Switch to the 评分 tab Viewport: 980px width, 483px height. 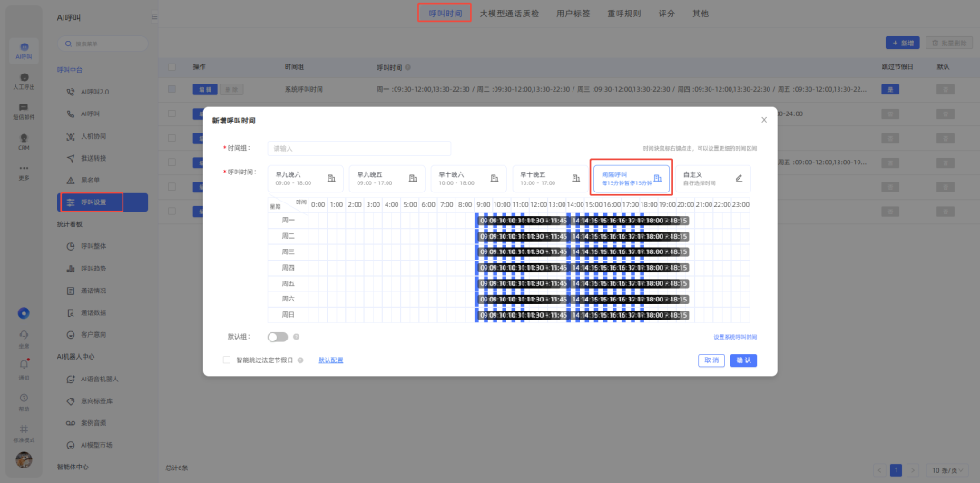[667, 13]
